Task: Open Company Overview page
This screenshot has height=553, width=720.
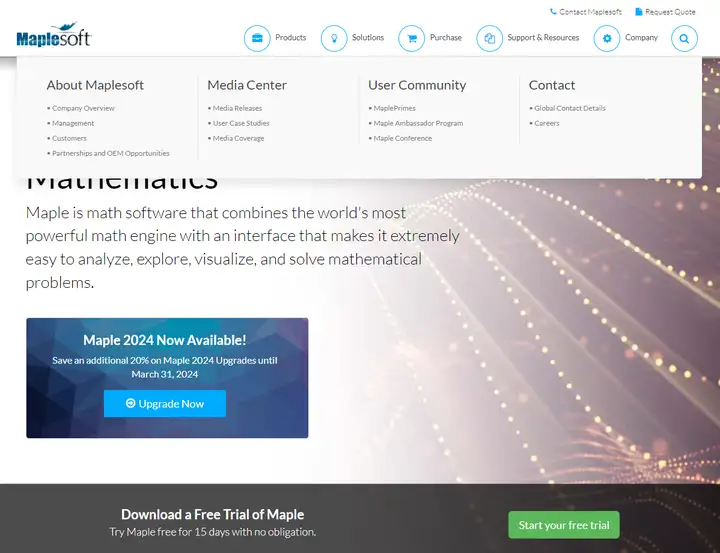Action: (x=83, y=108)
